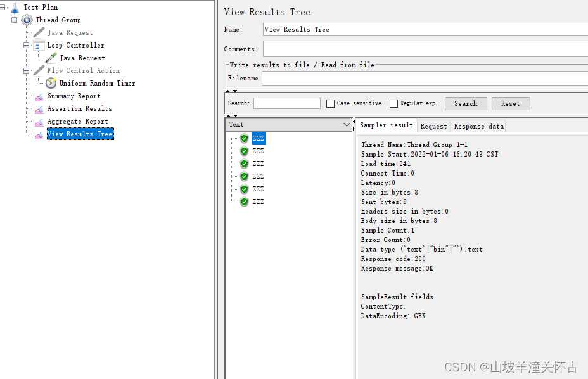Viewport: 588px width, 379px height.
Task: Click the Load time:241 line
Action: 385,164
